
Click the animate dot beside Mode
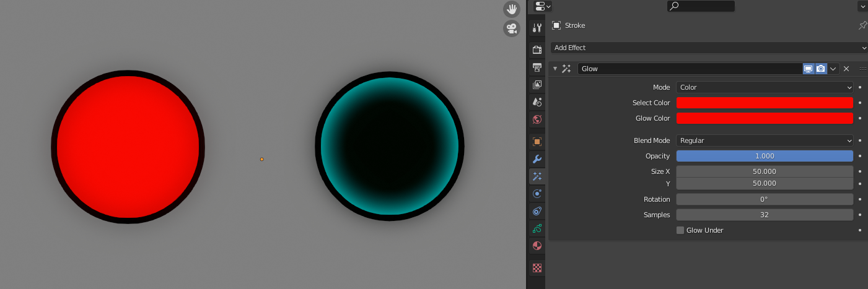[860, 87]
